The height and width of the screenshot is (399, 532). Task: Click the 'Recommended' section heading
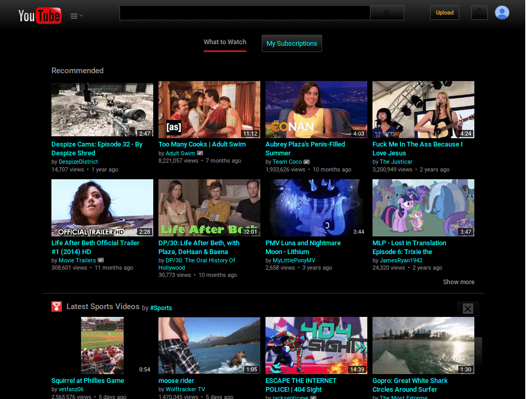(x=77, y=71)
